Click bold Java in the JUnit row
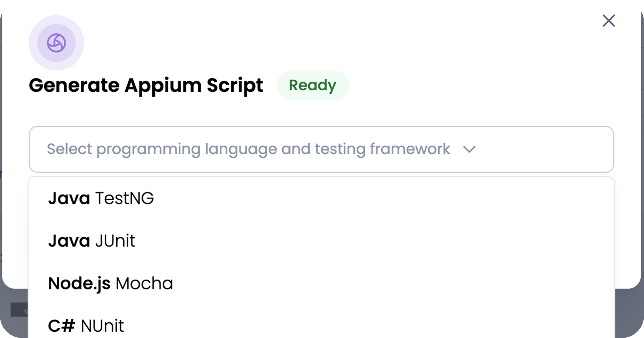644x338 pixels. pos(69,241)
